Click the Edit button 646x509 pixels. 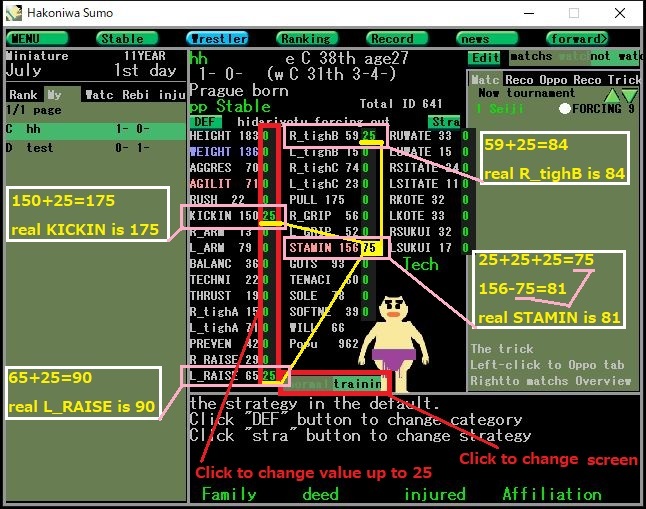tap(484, 58)
